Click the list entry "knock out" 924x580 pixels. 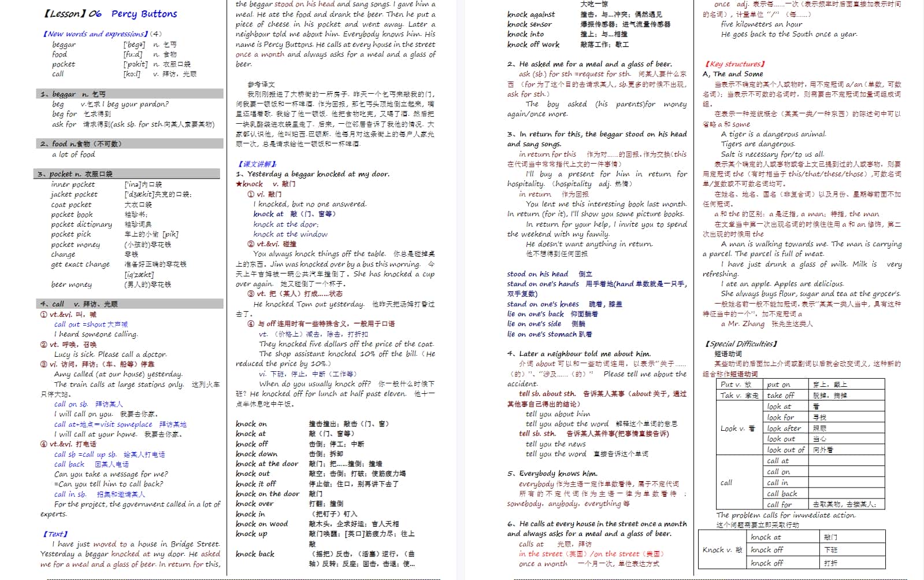[x=253, y=474]
